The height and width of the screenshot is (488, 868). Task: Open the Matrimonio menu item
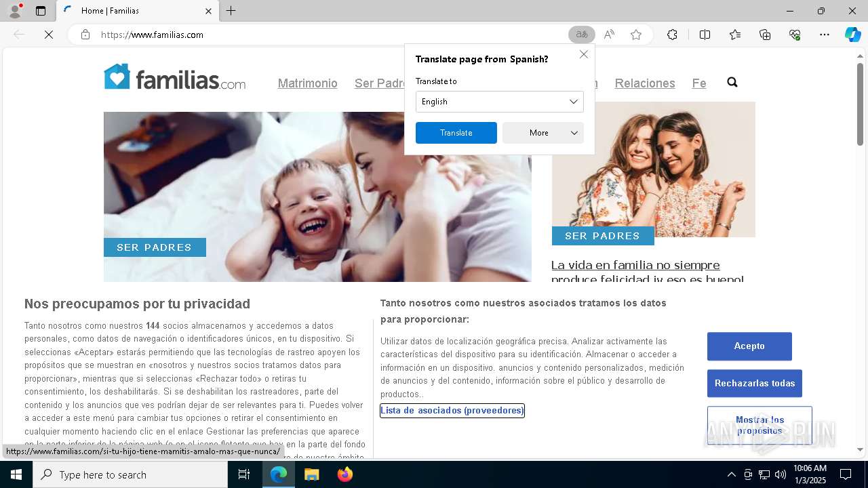(x=308, y=83)
